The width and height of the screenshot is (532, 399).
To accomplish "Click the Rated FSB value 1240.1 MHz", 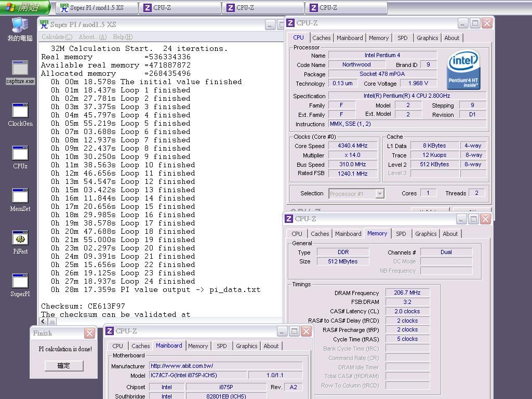I will pos(353,174).
